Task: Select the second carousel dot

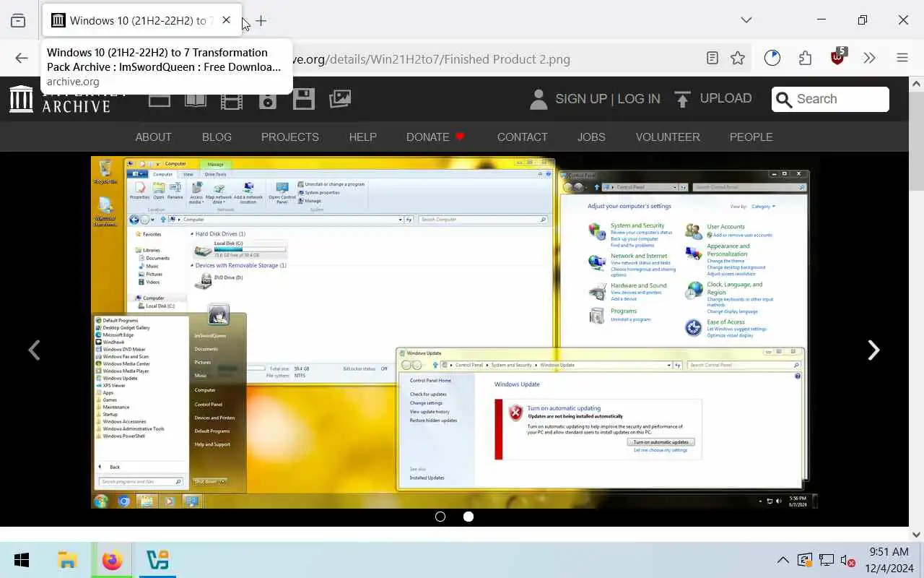Action: 468,517
